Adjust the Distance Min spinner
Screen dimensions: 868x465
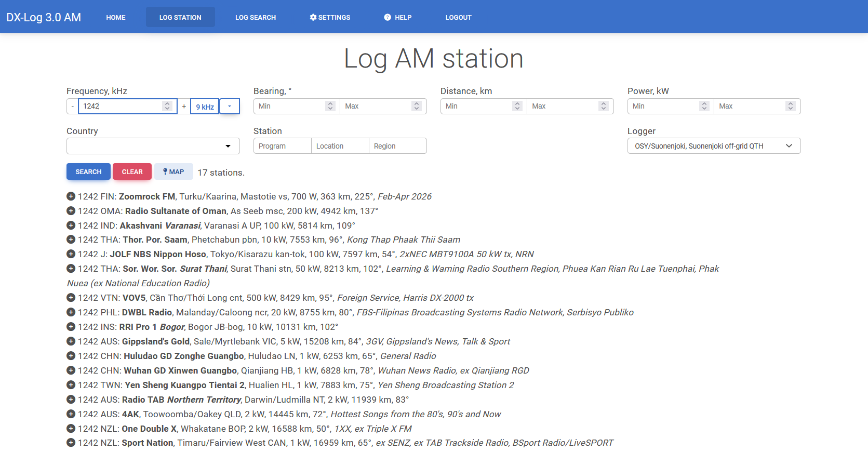(517, 106)
